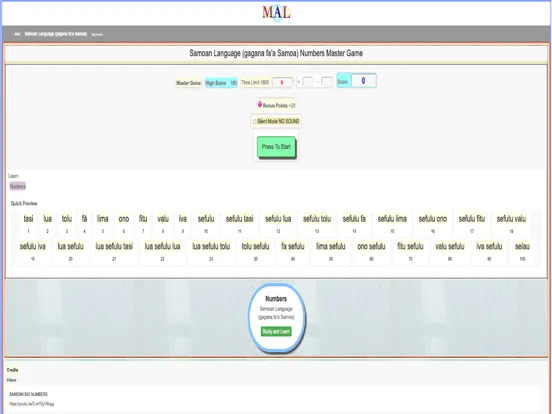Screen dimensions: 552x414
Task: Select the 'tolu sefulu' card
Action: pos(255,251)
